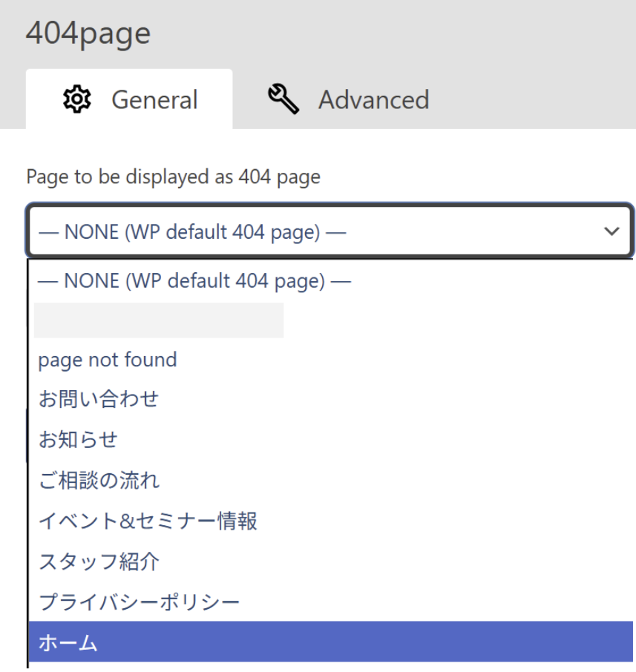Pick お知らせ from the dropdown list
This screenshot has height=672, width=636.
pos(78,440)
